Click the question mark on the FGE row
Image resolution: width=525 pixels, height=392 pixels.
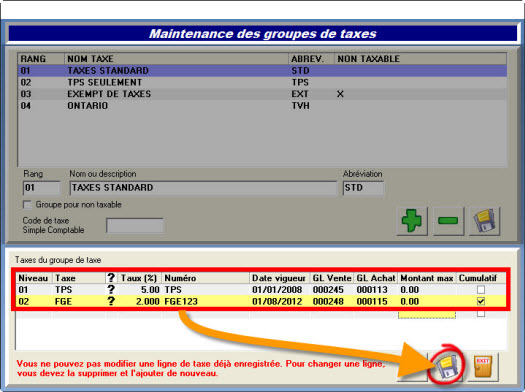(111, 301)
